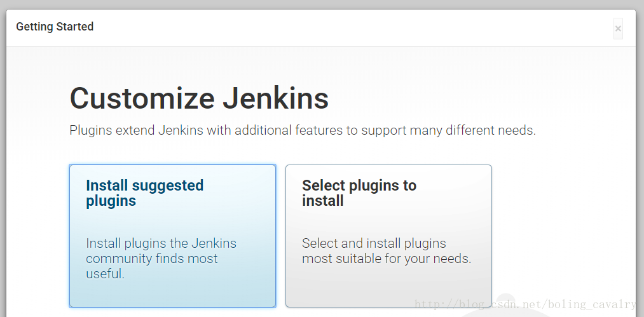Click the 'community finds most useful' description text
Screen dimensions: 644x317
(151, 266)
